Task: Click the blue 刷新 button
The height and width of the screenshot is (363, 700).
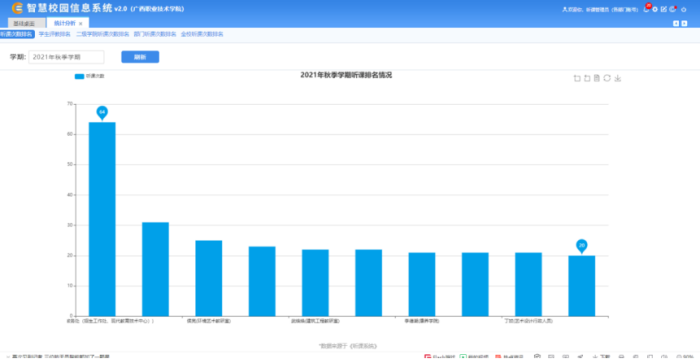Action: coord(140,57)
